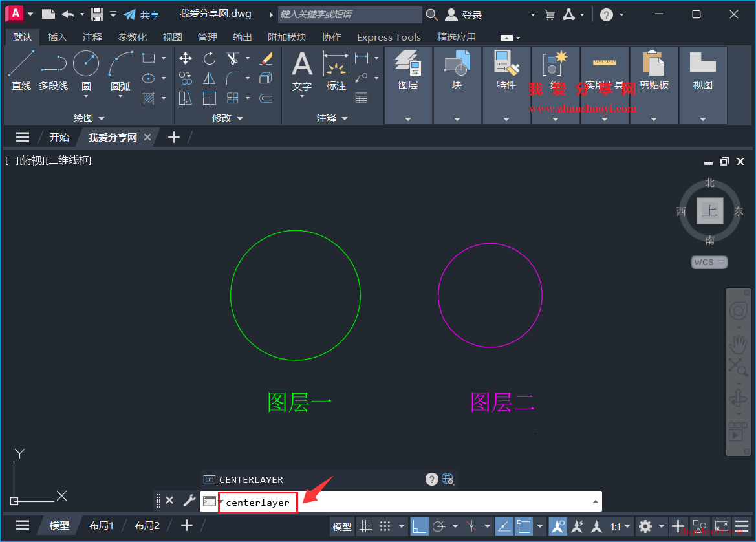The height and width of the screenshot is (542, 756).
Task: Select the Text (文字) tool
Action: [x=302, y=72]
